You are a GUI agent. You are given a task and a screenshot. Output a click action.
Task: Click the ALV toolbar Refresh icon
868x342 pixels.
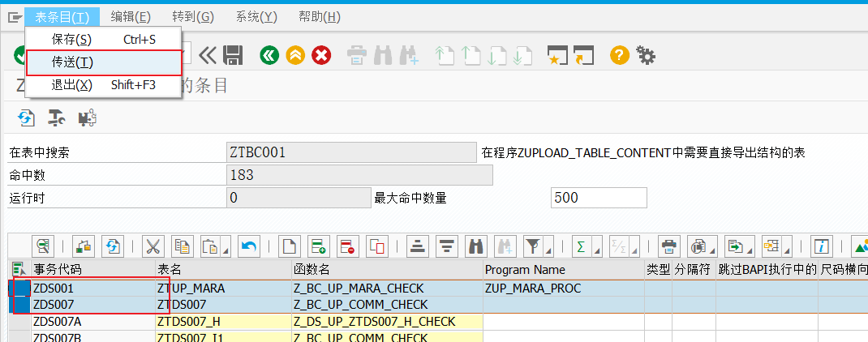(113, 246)
